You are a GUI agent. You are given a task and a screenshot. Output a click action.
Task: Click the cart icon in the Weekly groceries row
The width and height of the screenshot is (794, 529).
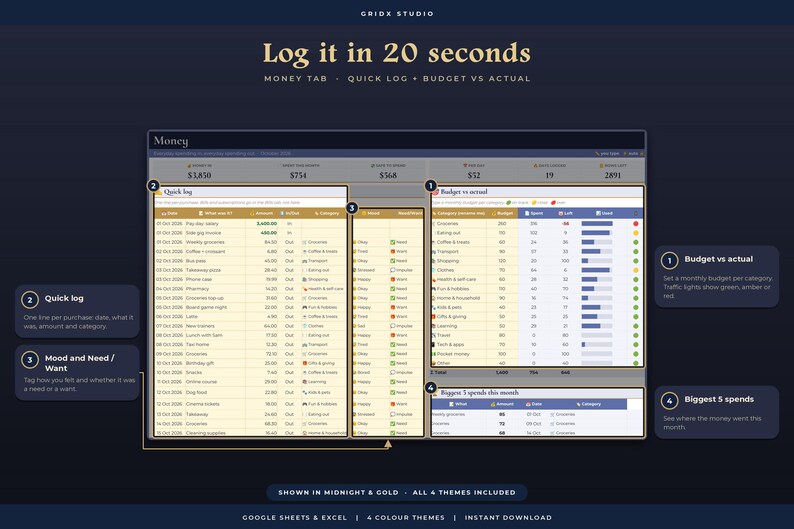click(x=305, y=242)
